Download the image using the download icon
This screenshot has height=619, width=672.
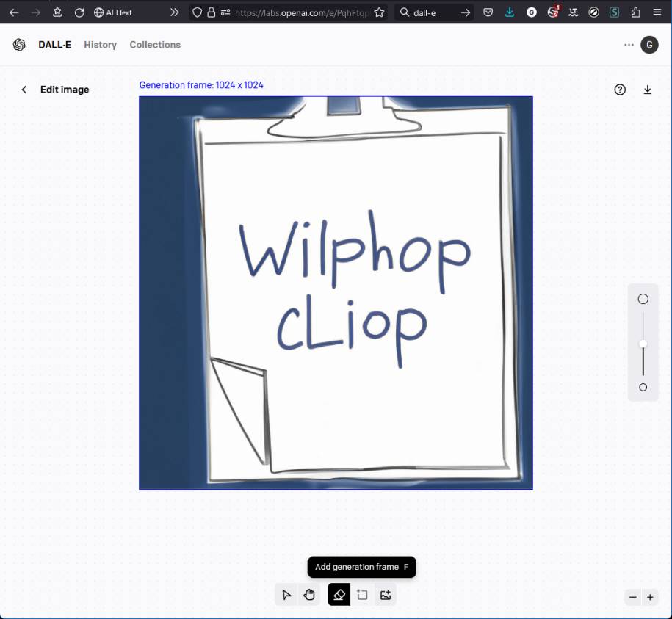tap(647, 90)
